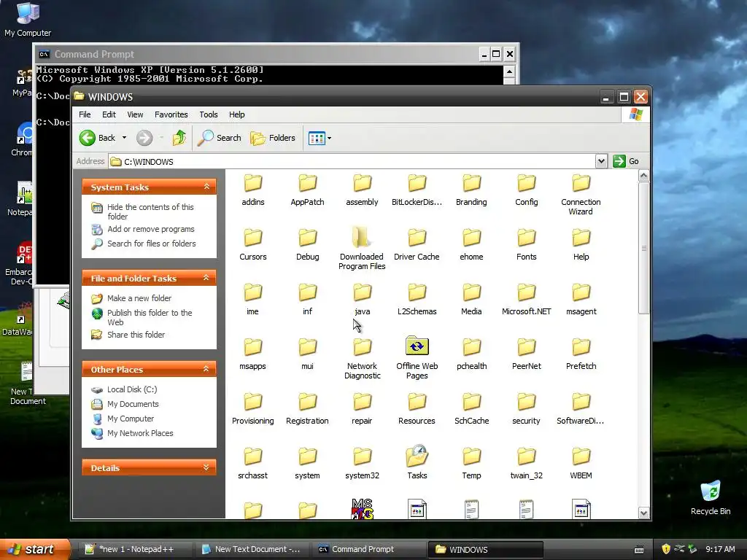Open the Favorites menu
Screen dimensions: 747x560
tap(171, 114)
